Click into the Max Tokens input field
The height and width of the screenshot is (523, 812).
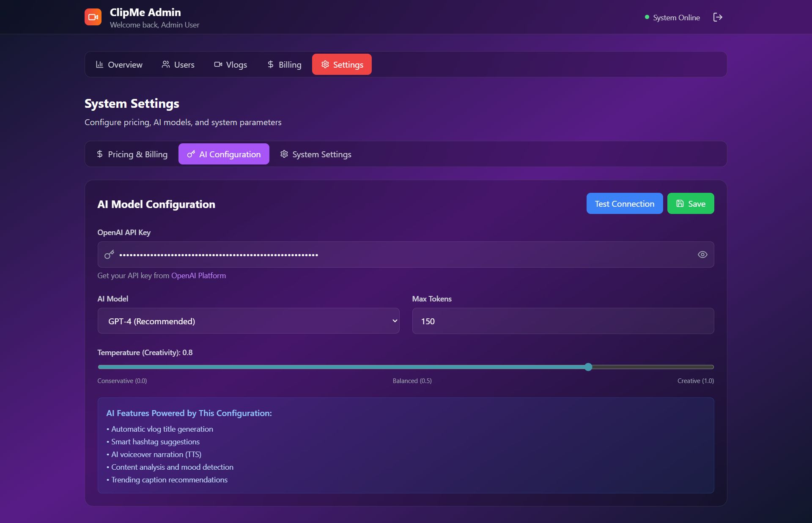click(562, 321)
